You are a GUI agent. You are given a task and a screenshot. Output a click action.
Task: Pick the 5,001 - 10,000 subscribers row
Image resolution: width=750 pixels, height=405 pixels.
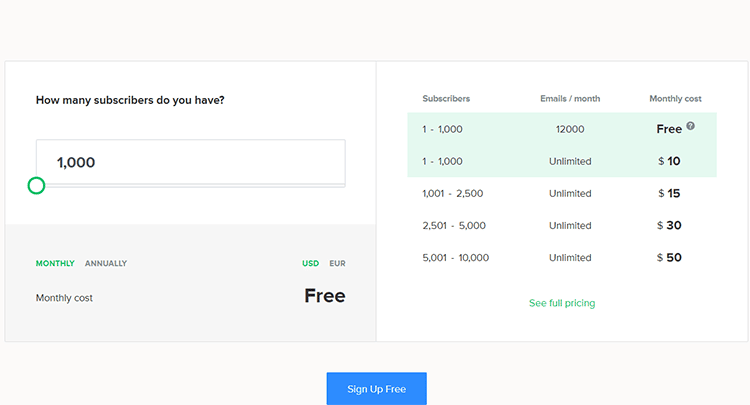[561, 257]
